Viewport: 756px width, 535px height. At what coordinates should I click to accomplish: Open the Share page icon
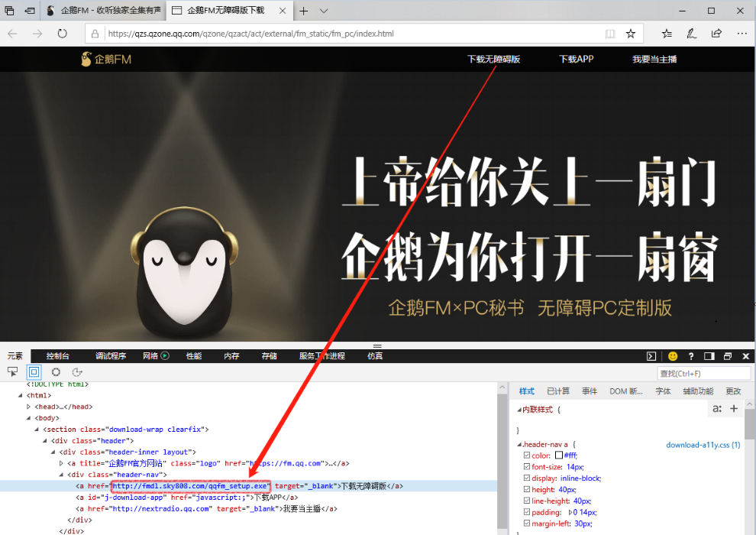(x=716, y=34)
